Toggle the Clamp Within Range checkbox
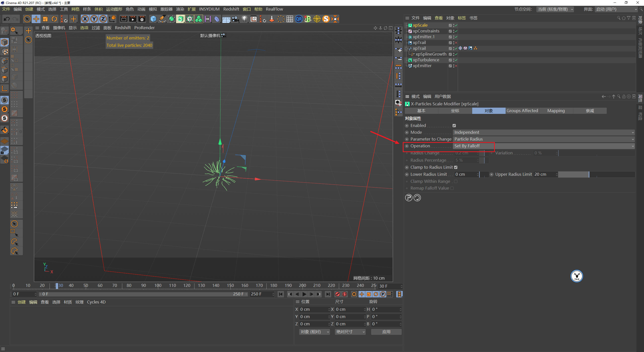The height and width of the screenshot is (352, 644). 456,181
